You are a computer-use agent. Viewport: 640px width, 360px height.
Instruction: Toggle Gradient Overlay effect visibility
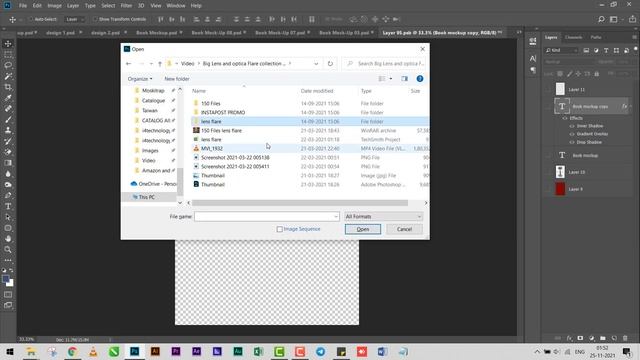pyautogui.click(x=572, y=134)
